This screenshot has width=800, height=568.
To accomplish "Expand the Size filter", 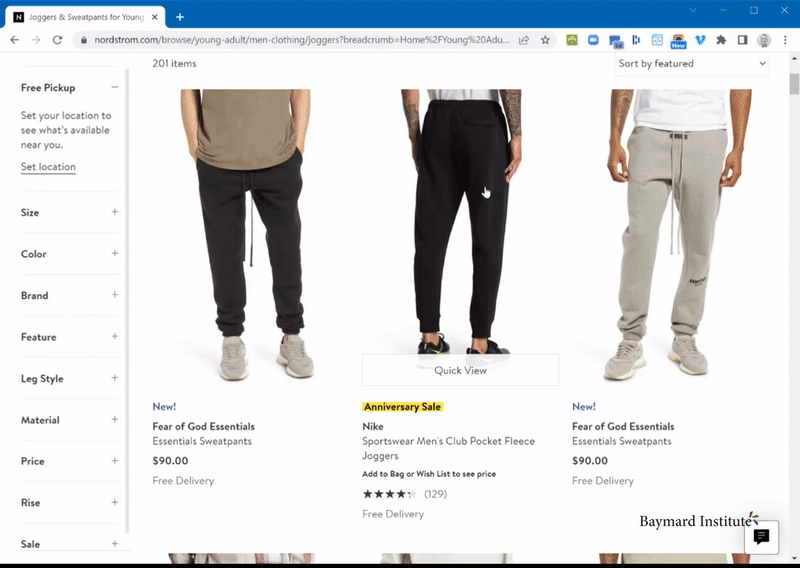I will click(115, 212).
